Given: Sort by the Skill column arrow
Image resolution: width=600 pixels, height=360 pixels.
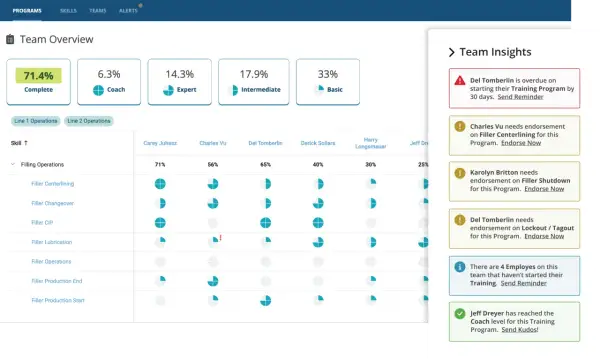Looking at the screenshot, I should (x=26, y=143).
